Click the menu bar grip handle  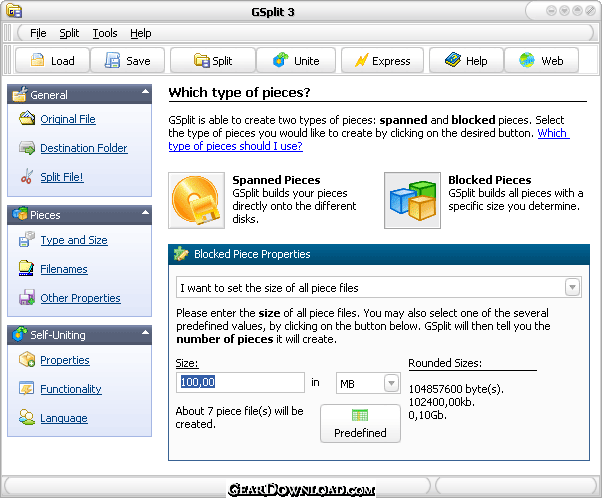tap(7, 33)
